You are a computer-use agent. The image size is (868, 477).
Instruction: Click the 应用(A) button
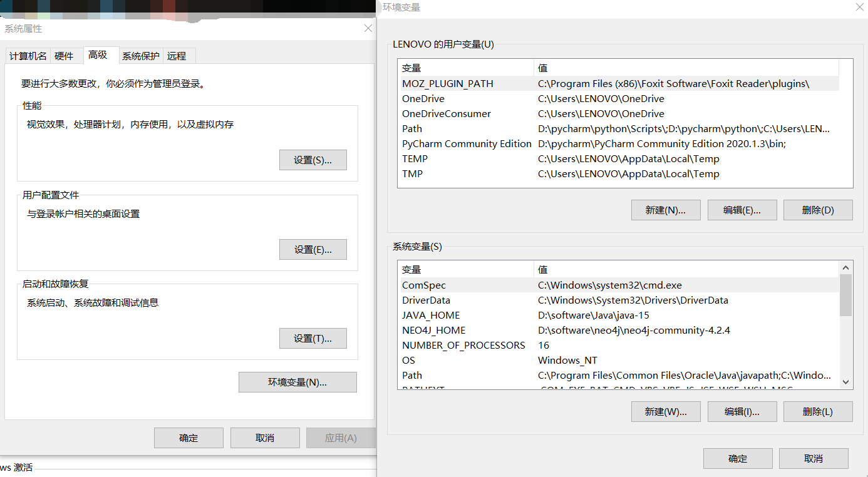click(x=341, y=438)
